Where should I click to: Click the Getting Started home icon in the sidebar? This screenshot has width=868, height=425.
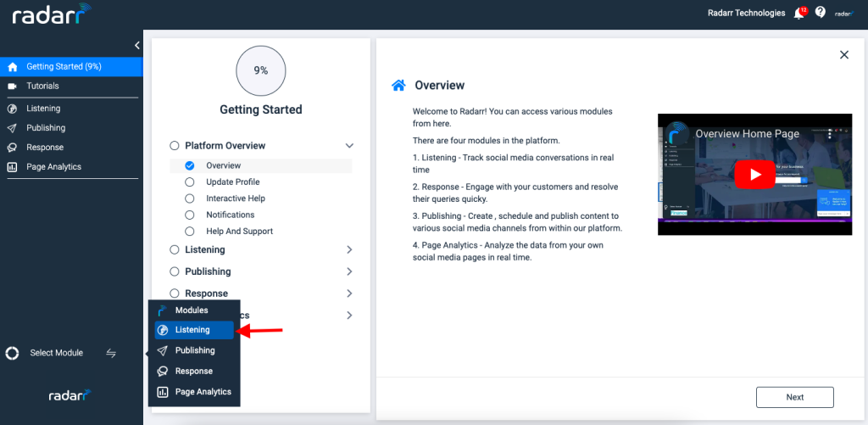tap(13, 67)
